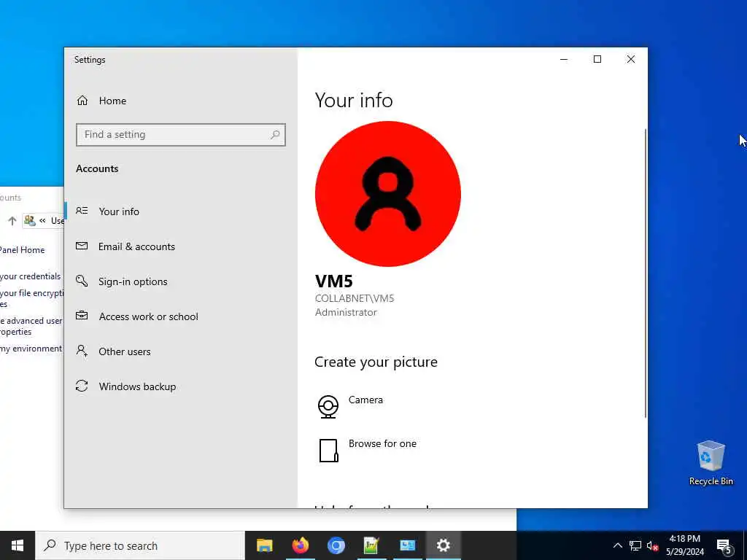Click the Settings page vertical scrollbar
The image size is (747, 560).
point(646,273)
